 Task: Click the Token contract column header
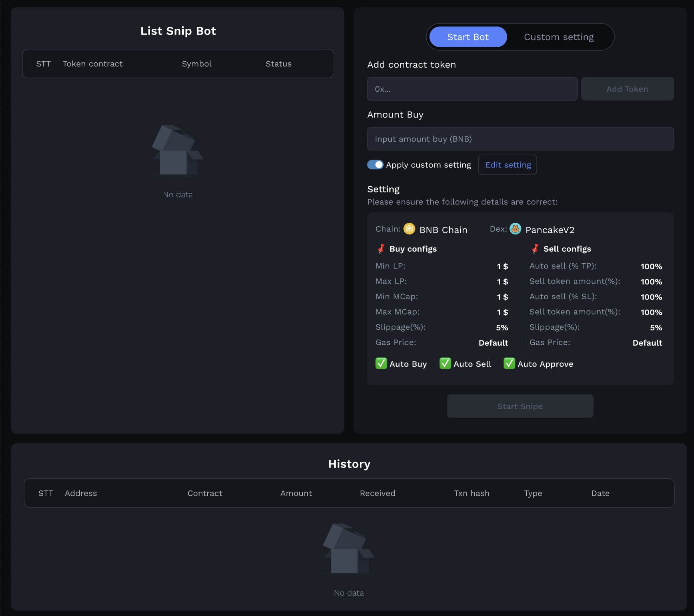[92, 64]
